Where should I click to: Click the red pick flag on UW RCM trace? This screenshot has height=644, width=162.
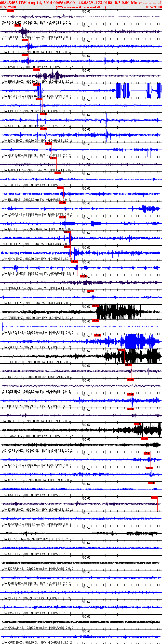(x=36, y=84)
